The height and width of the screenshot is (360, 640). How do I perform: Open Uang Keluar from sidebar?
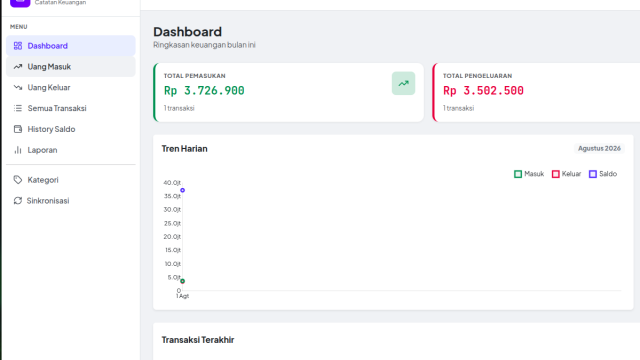coord(71,87)
